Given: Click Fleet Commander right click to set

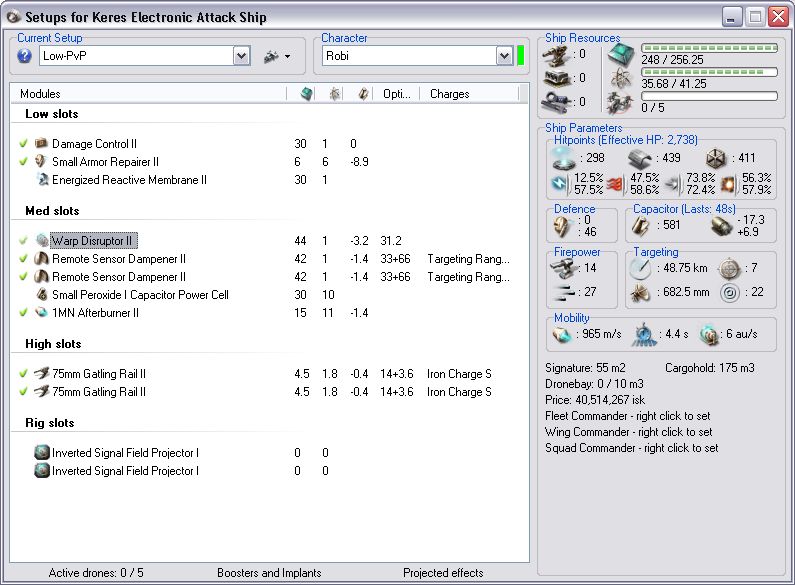Looking at the screenshot, I should click(628, 416).
